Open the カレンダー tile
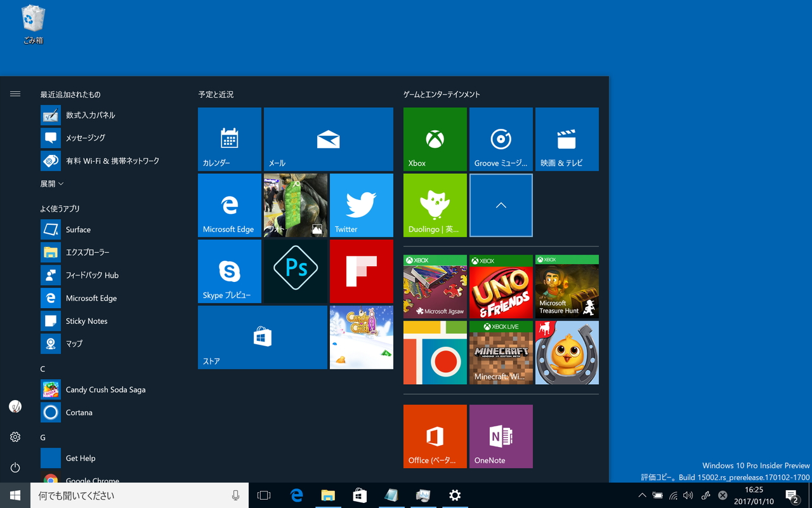This screenshot has height=508, width=812. click(230, 139)
